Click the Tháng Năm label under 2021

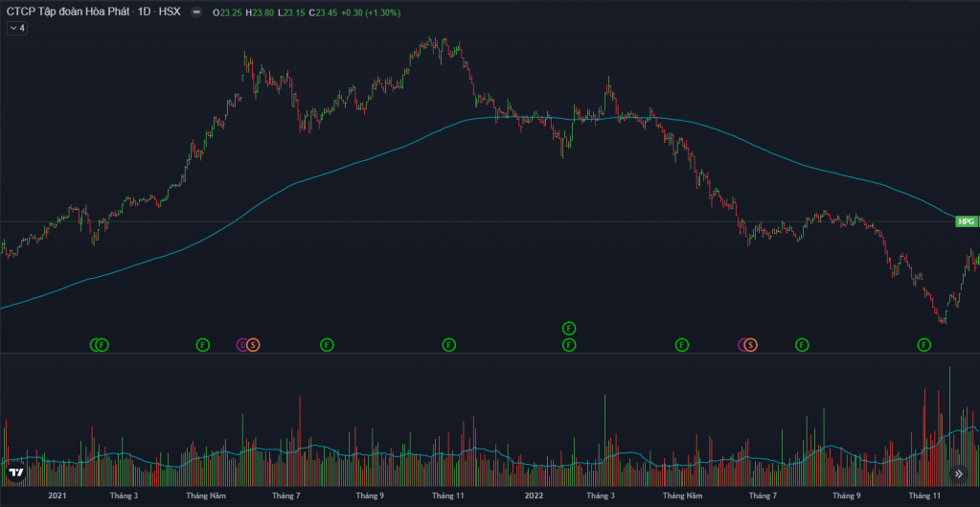coord(206,496)
